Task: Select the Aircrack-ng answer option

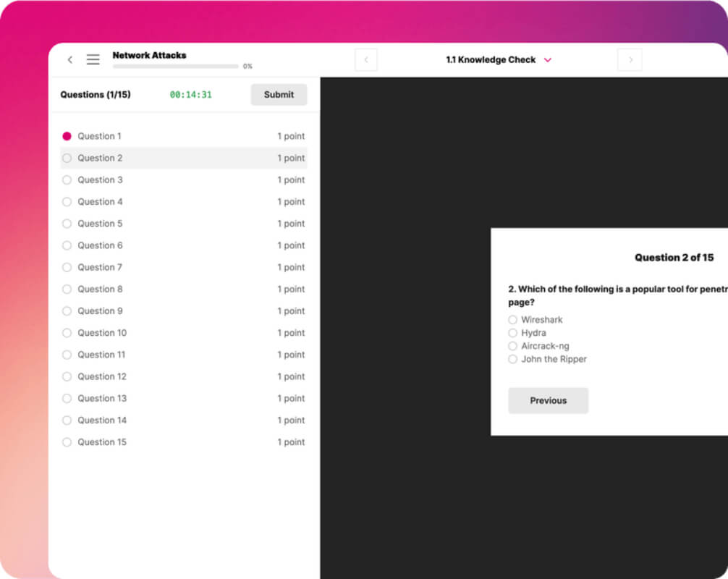Action: 538,346
